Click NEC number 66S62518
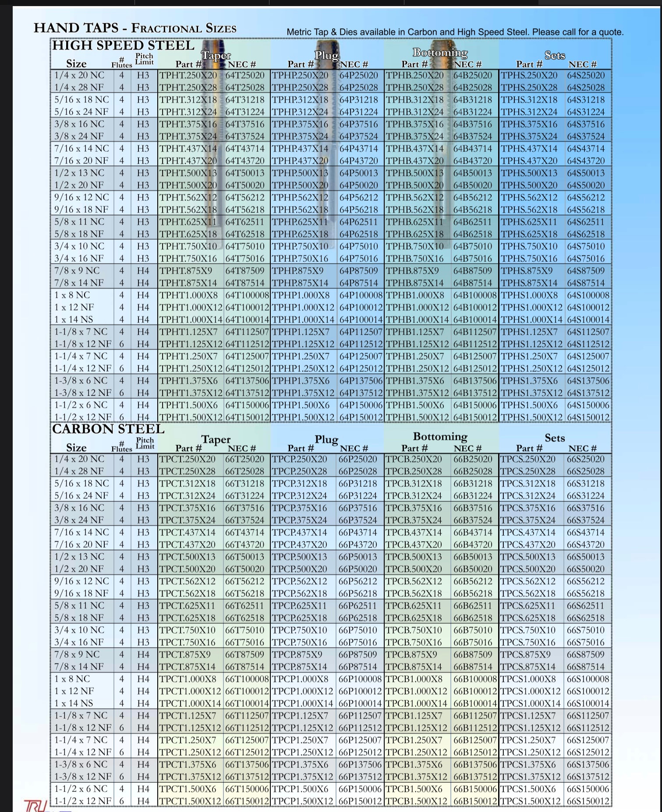The image size is (662, 812). [586, 618]
